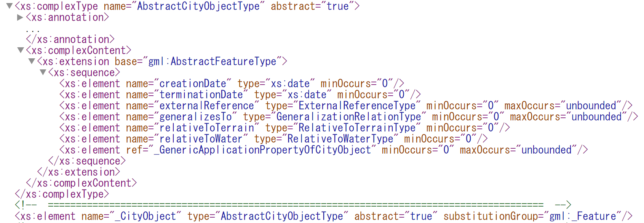Expand the collapsed xs:annotation node

(x=20, y=17)
